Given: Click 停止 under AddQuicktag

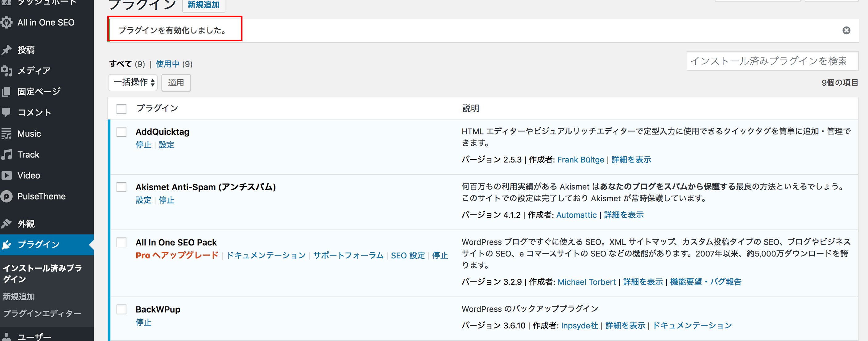Looking at the screenshot, I should click(x=143, y=145).
